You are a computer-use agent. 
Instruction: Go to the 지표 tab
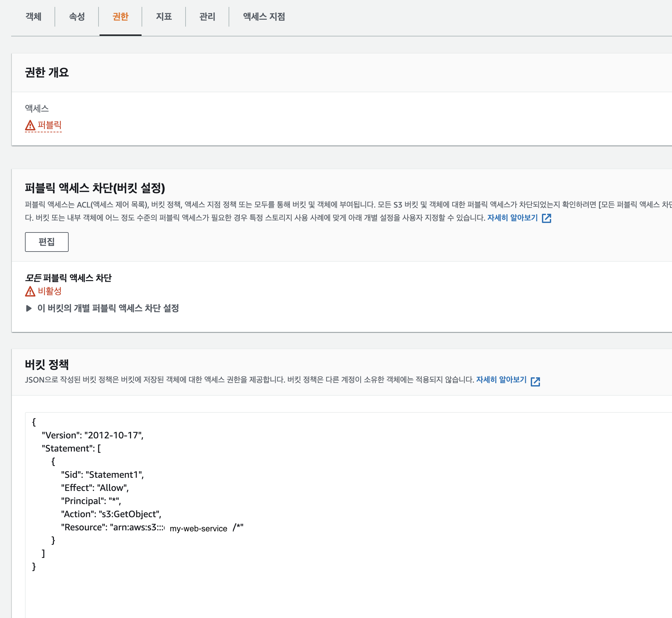[x=164, y=16]
